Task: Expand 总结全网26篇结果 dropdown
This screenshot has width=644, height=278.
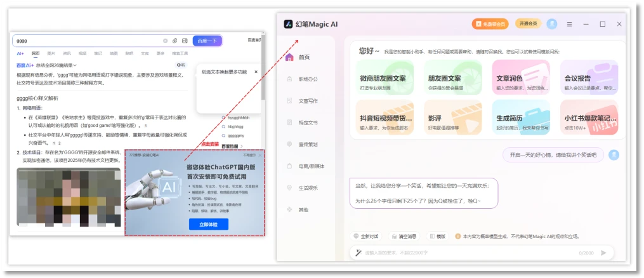Action: 56,65
